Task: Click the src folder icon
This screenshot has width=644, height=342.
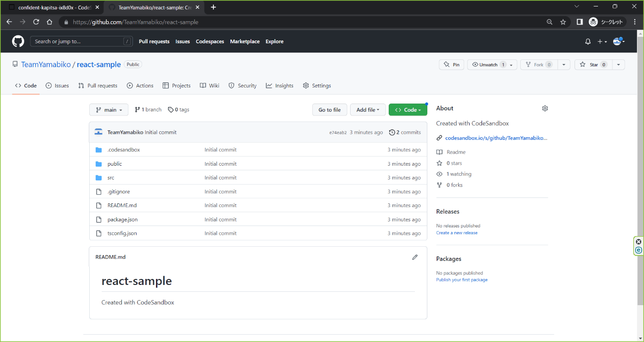Action: tap(98, 178)
